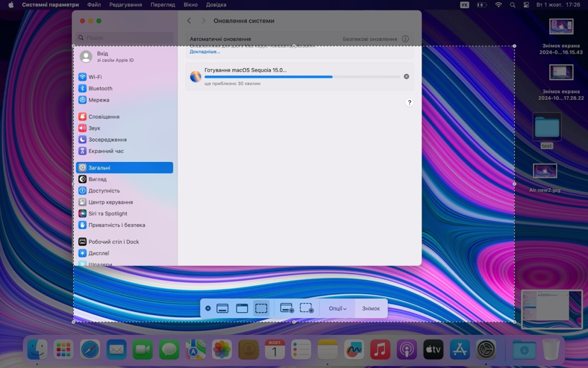The width and height of the screenshot is (588, 368).
Task: Open Мережа settings in sidebar
Action: [x=125, y=100]
